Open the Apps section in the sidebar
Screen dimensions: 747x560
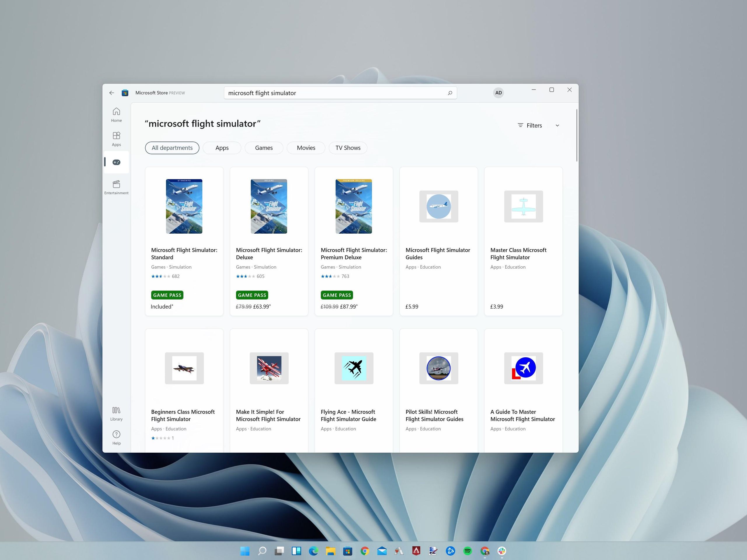coord(116,139)
